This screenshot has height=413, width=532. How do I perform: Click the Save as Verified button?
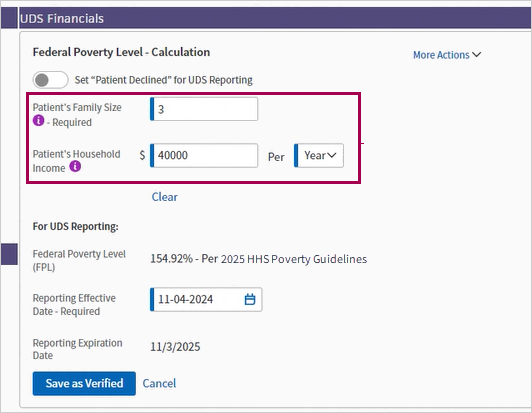click(x=84, y=383)
